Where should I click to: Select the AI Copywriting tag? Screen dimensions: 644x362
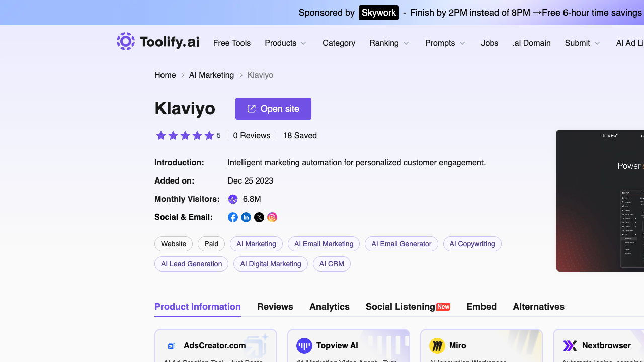(472, 244)
